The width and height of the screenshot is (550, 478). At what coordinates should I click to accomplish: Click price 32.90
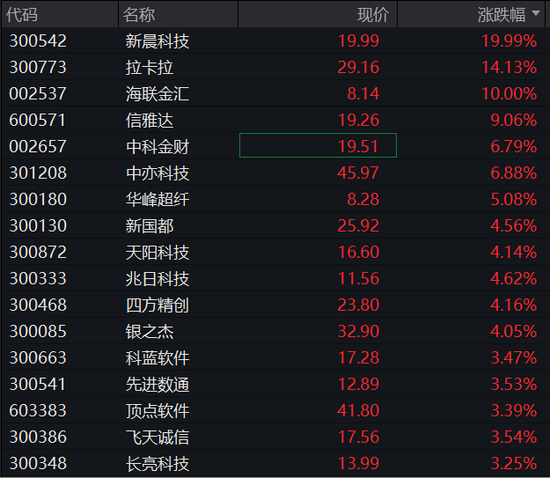358,331
